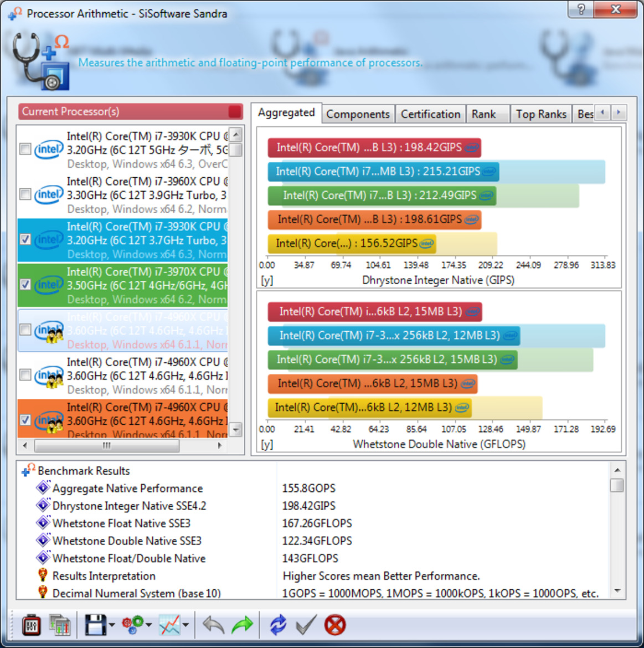Click the Current Processor(s) header bar
This screenshot has width=644, height=648.
[130, 111]
